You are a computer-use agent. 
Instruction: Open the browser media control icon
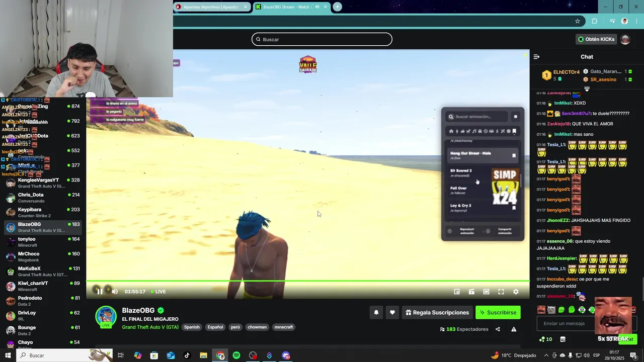point(612,21)
